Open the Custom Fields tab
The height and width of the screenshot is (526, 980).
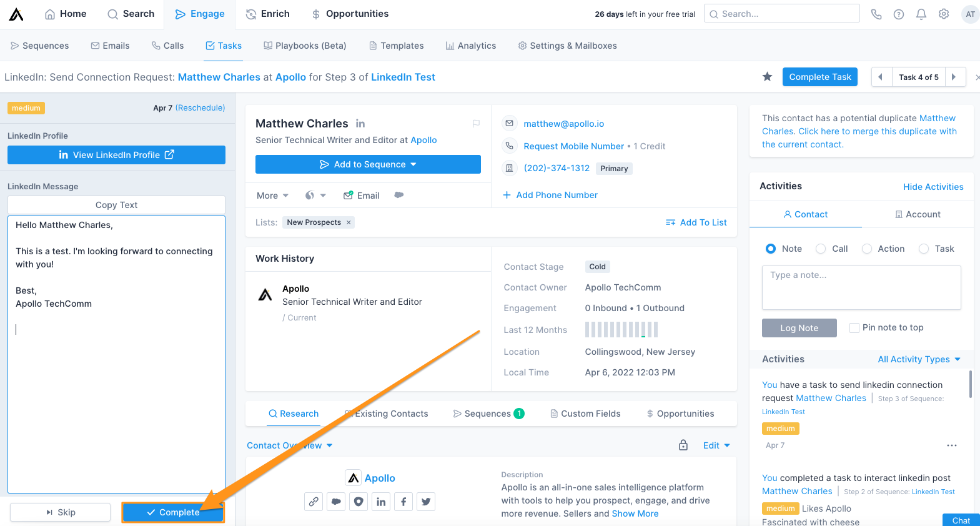(x=585, y=414)
